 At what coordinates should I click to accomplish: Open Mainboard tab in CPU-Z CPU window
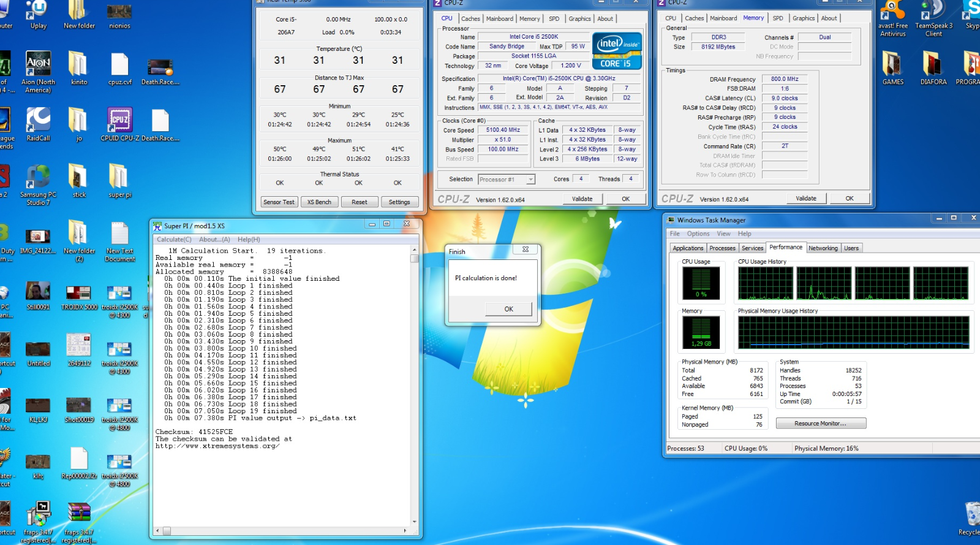[x=500, y=19]
